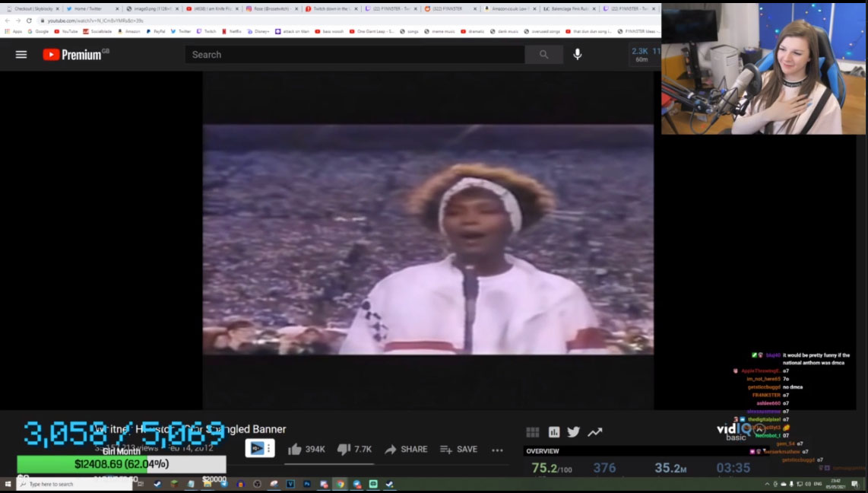
Task: Click inside the YouTube Search field
Action: point(355,54)
